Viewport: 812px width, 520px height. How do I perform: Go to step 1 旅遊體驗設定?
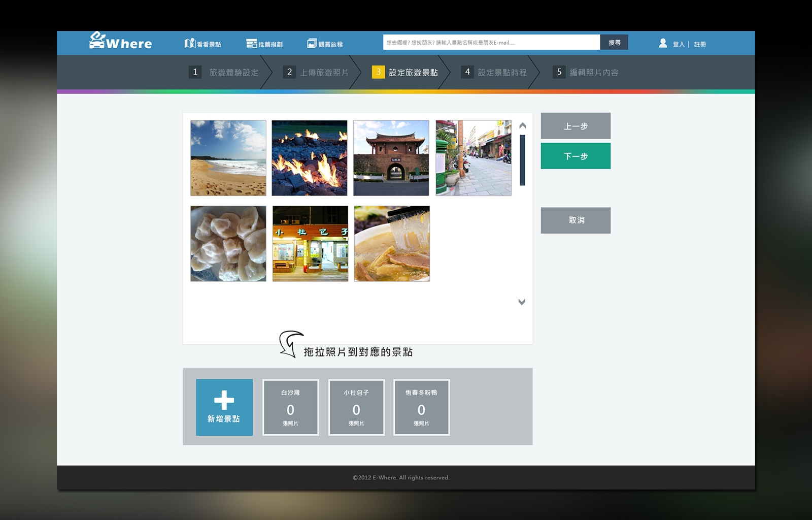(x=224, y=73)
